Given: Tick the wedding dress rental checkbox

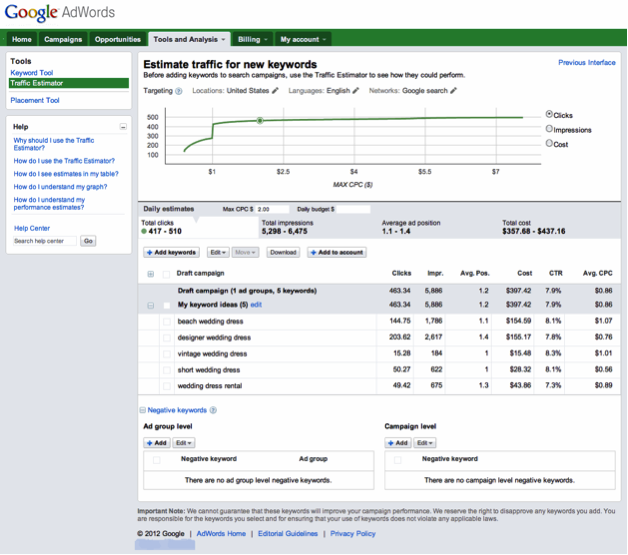Looking at the screenshot, I should 167,386.
